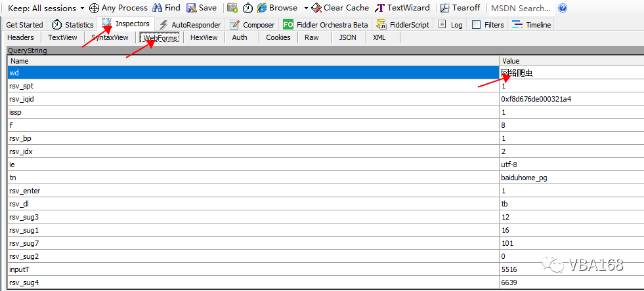The width and height of the screenshot is (644, 291).
Task: Open the Statistics tab
Action: [73, 25]
